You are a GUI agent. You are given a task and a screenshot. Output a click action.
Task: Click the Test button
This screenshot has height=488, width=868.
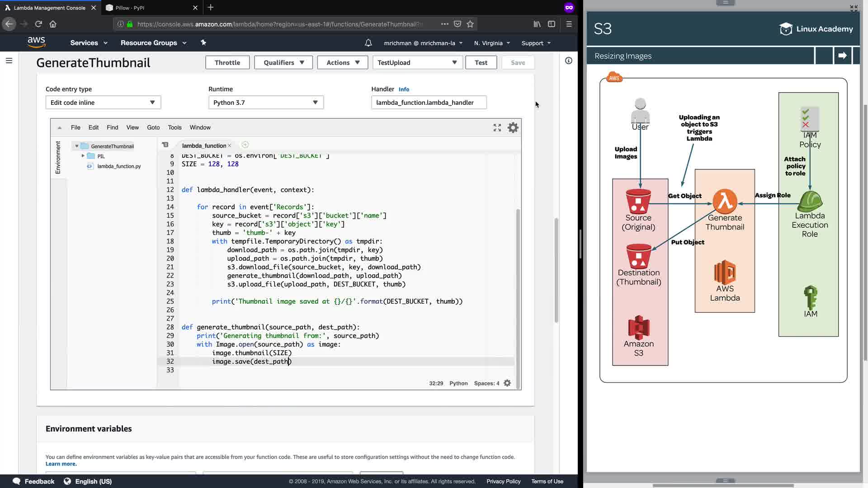[481, 63]
